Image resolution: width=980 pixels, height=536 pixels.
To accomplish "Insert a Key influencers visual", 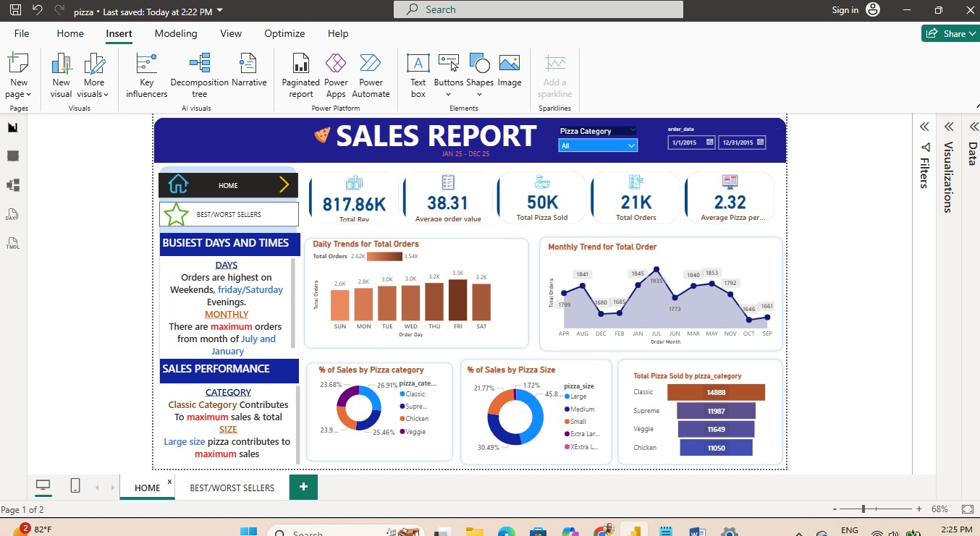I will pyautogui.click(x=146, y=75).
